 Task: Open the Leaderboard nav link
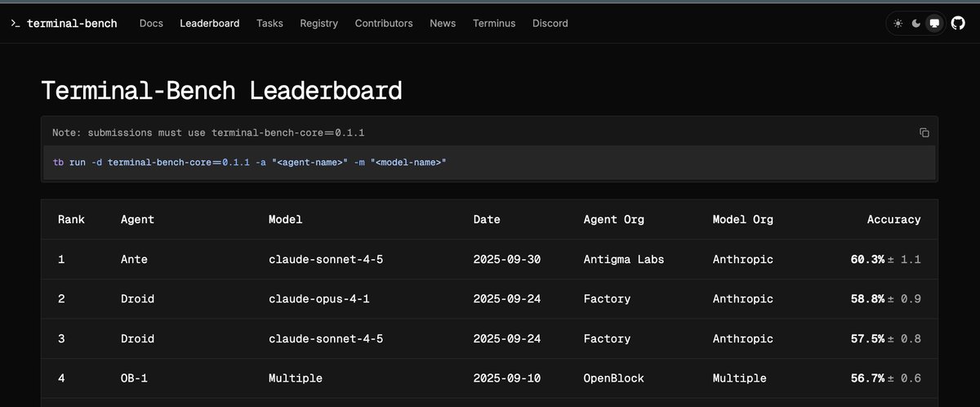[210, 24]
